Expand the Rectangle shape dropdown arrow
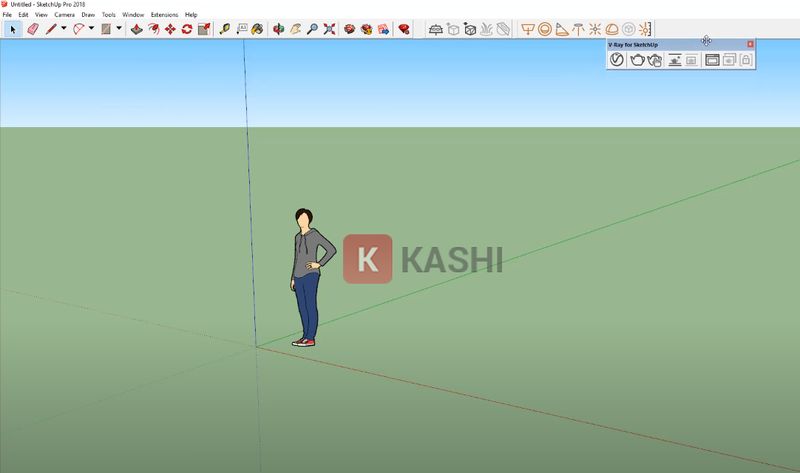 (118, 29)
